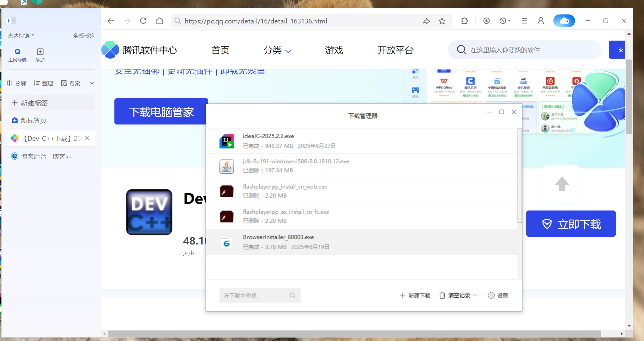
Task: Open the 清空记录 dropdown arrow
Action: point(475,295)
